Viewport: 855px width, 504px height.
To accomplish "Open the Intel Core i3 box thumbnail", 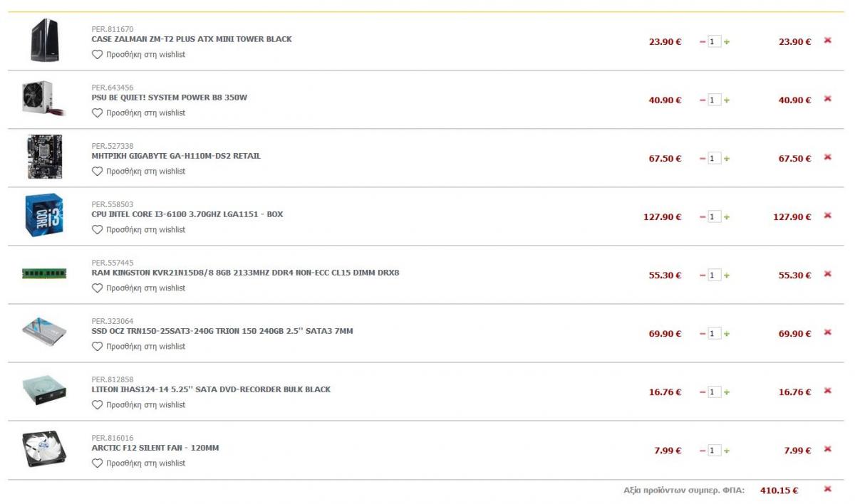I will pyautogui.click(x=44, y=215).
